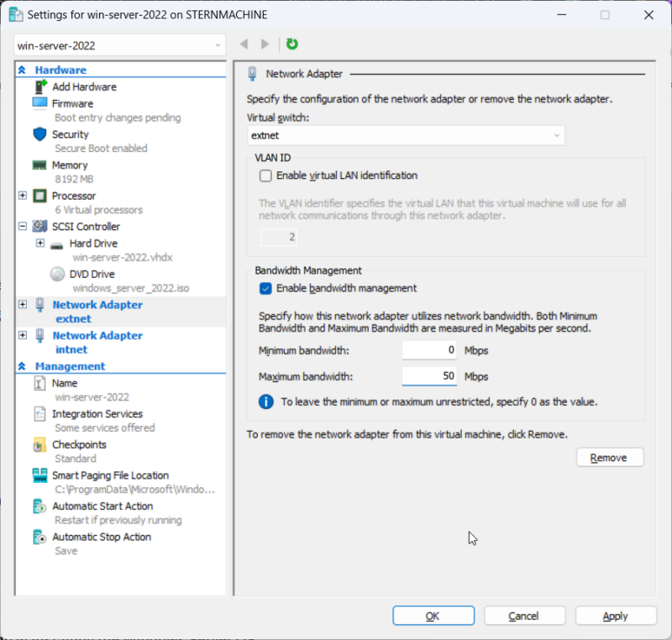672x640 pixels.
Task: Select the DVD Drive disc icon
Action: [57, 274]
